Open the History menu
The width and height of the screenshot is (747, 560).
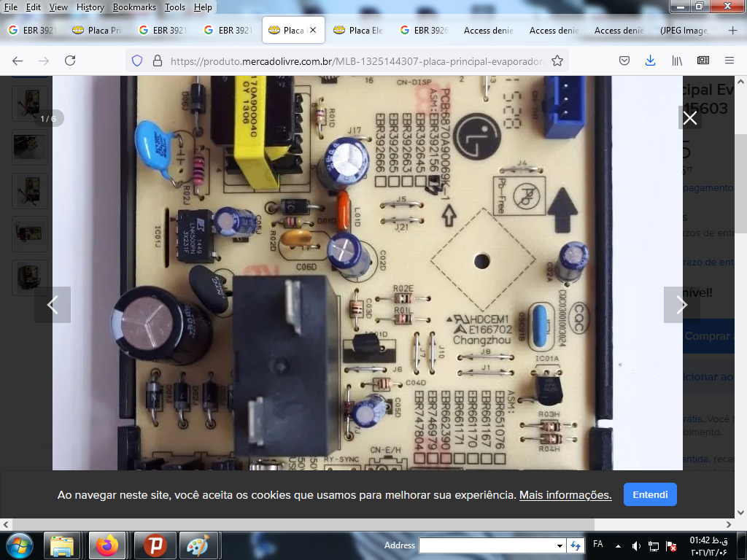pos(90,7)
